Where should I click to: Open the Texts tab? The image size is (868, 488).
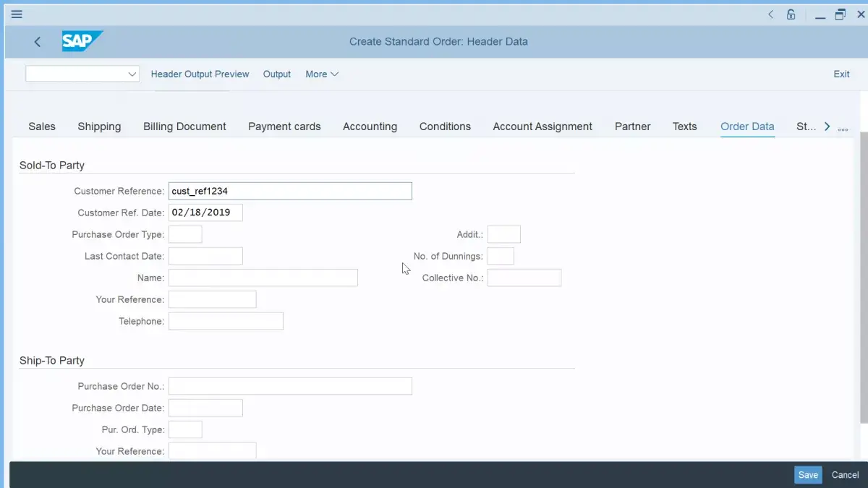click(x=684, y=126)
